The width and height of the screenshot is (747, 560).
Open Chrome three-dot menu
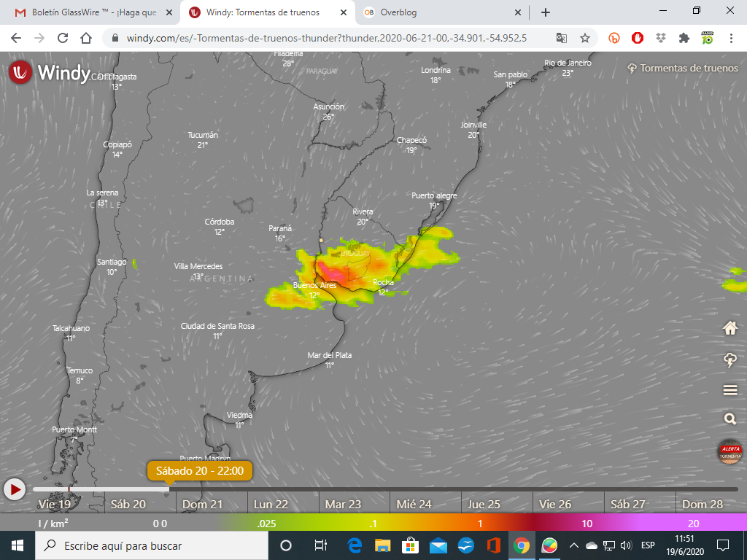(731, 38)
